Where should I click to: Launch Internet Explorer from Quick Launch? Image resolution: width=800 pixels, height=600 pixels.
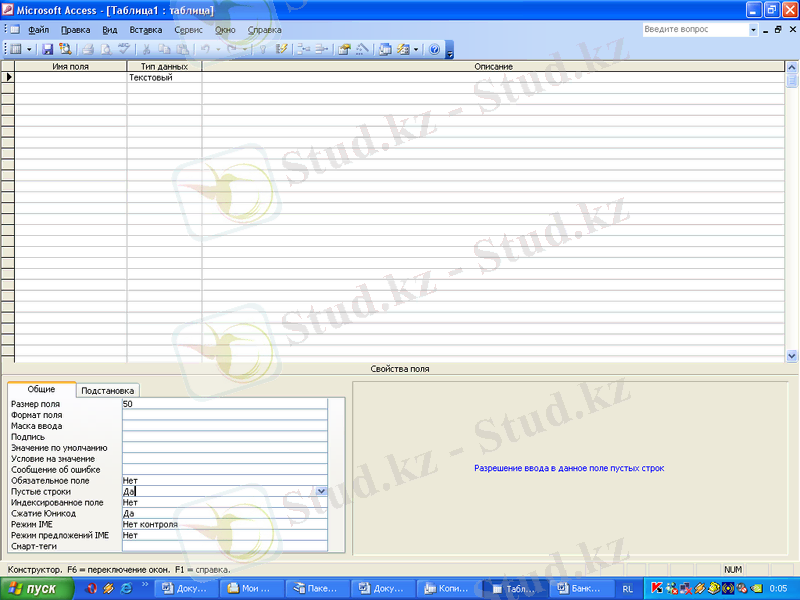point(126,588)
